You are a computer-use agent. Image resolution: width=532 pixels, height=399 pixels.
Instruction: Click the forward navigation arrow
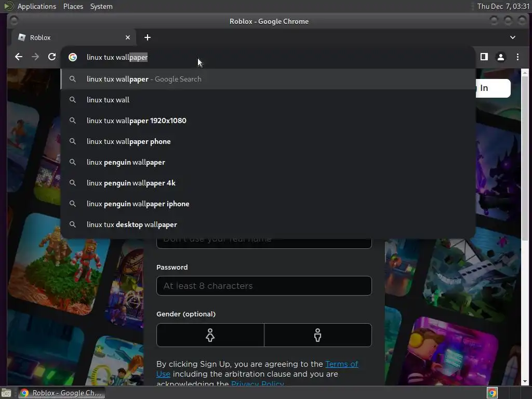[x=35, y=57]
